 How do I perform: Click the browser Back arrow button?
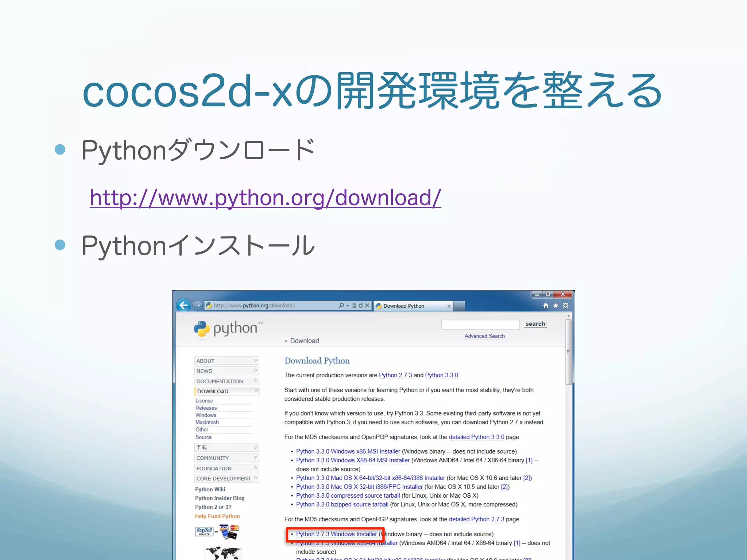point(183,305)
